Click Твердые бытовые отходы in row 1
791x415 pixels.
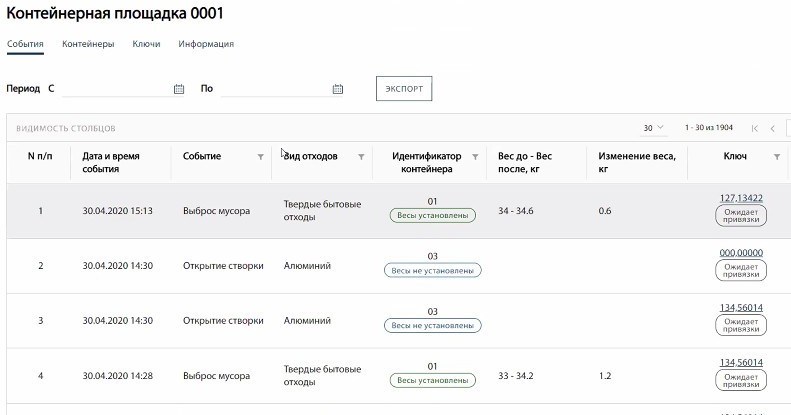[x=322, y=211]
